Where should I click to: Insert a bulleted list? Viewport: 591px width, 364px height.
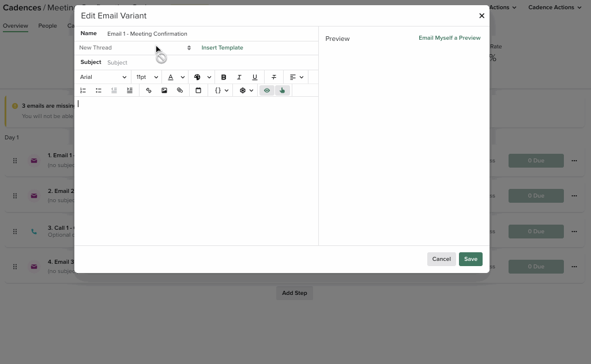pos(98,90)
